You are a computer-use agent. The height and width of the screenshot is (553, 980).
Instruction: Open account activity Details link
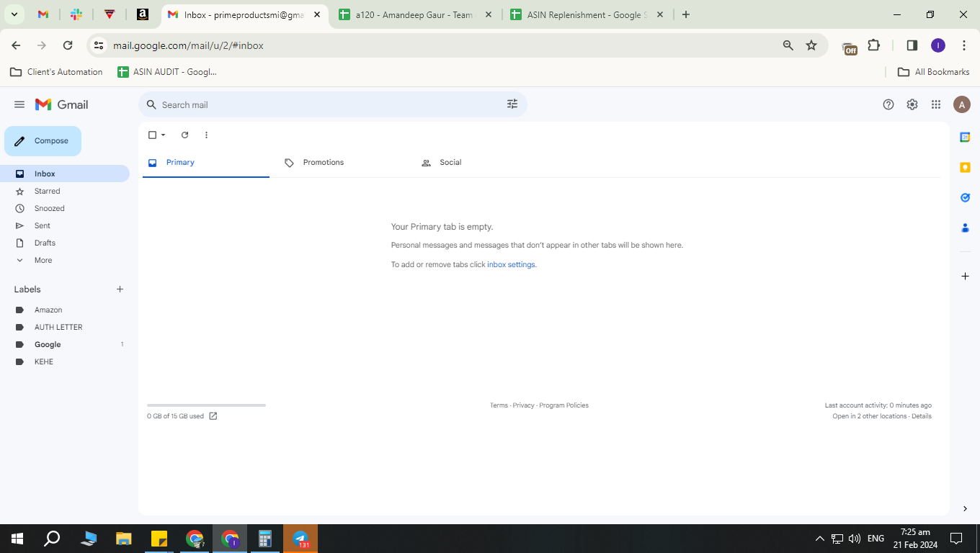pyautogui.click(x=922, y=416)
